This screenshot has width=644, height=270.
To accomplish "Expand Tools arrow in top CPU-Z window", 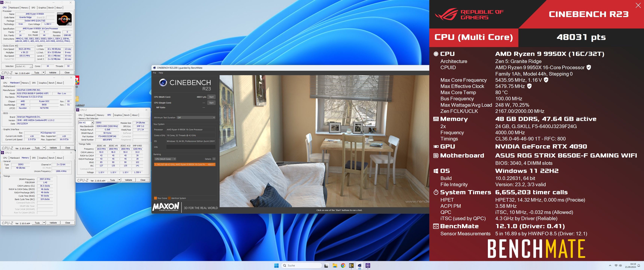I will (43, 72).
